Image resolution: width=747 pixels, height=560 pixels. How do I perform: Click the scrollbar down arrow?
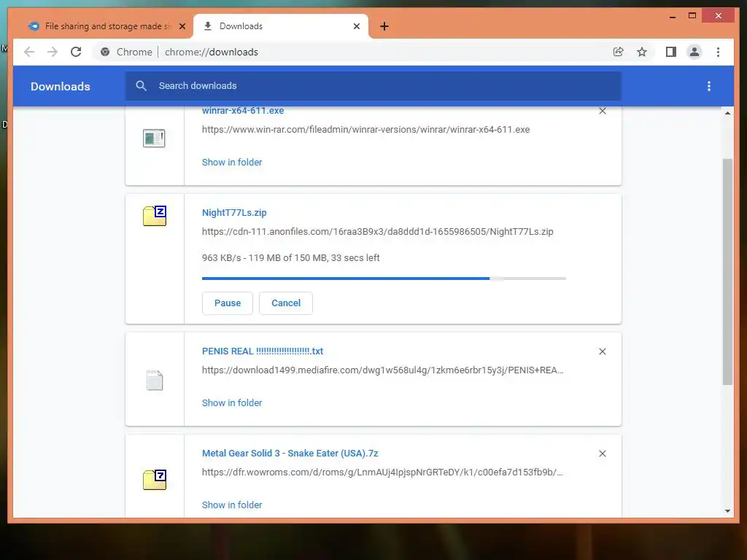[x=727, y=511]
